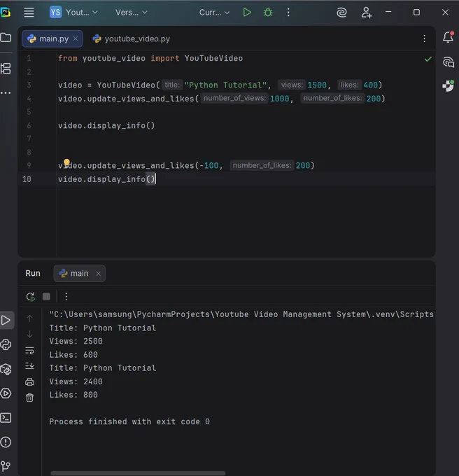Viewport: 459px width, 476px height.
Task: Click the -100 argument on line 9
Action: pos(209,165)
